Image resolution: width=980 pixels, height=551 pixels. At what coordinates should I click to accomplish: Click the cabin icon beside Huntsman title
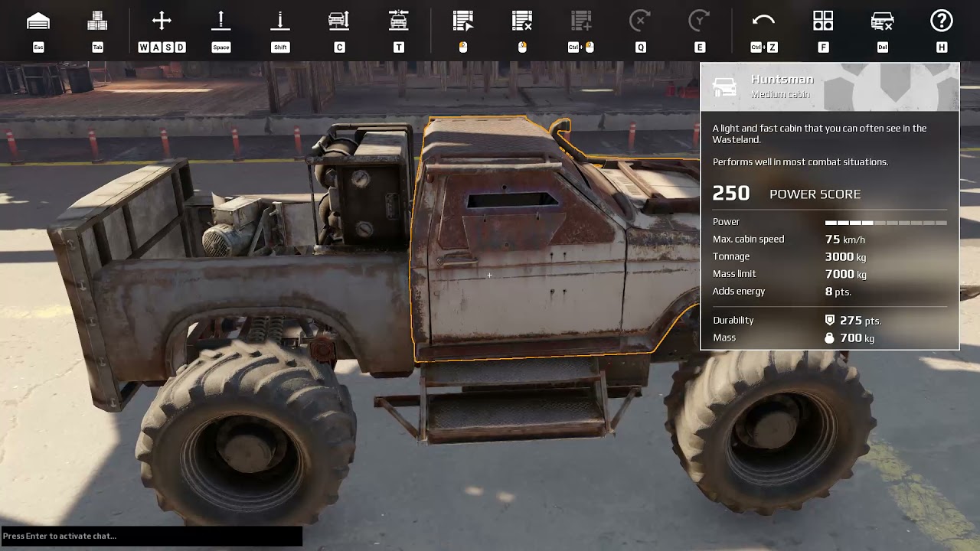pyautogui.click(x=724, y=86)
